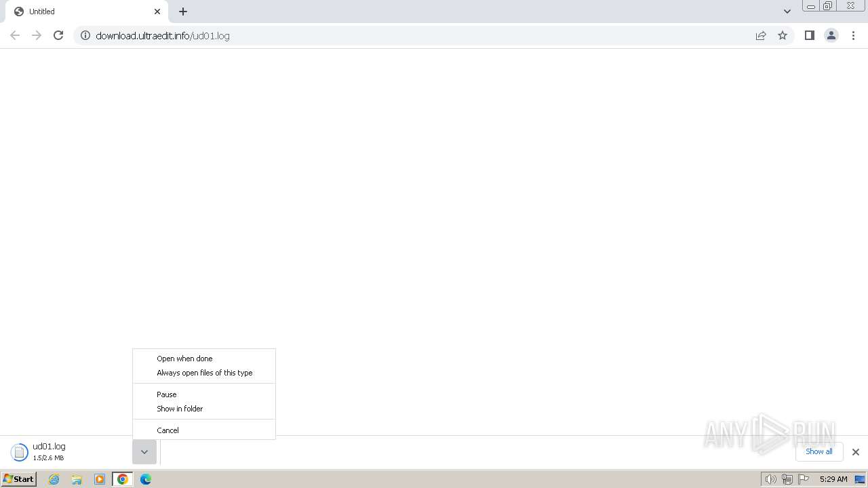The image size is (868, 488).
Task: Show desktop via tray monitor icon
Action: (x=860, y=479)
